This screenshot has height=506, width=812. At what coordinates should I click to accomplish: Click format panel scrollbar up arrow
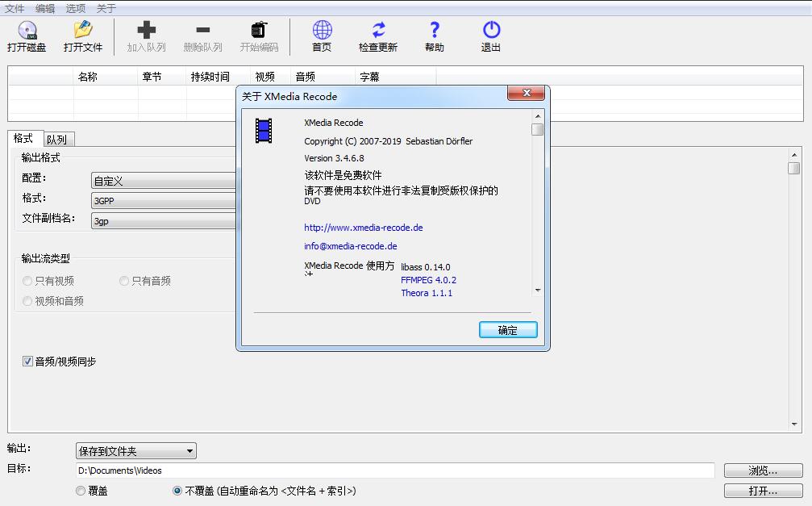(x=794, y=155)
